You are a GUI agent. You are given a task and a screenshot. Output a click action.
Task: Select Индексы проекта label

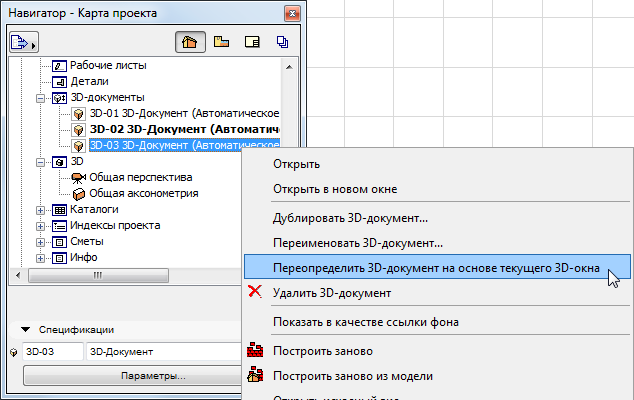point(115,226)
